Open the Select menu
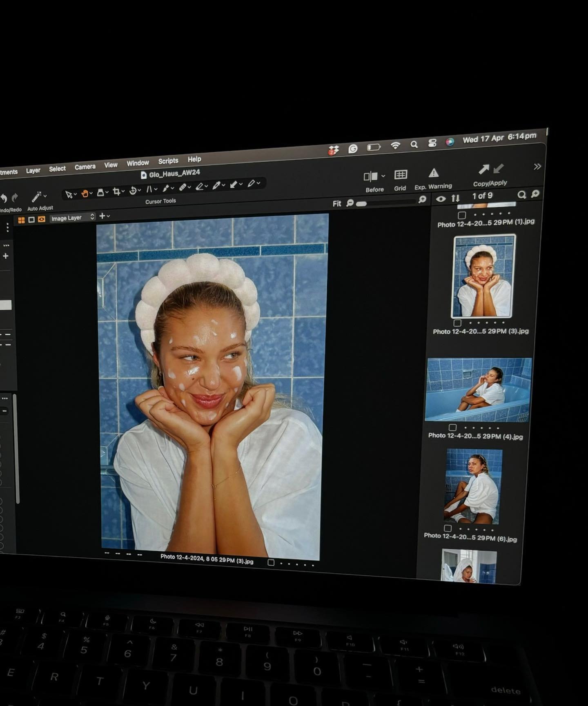Viewport: 588px width, 706px height. click(x=57, y=169)
